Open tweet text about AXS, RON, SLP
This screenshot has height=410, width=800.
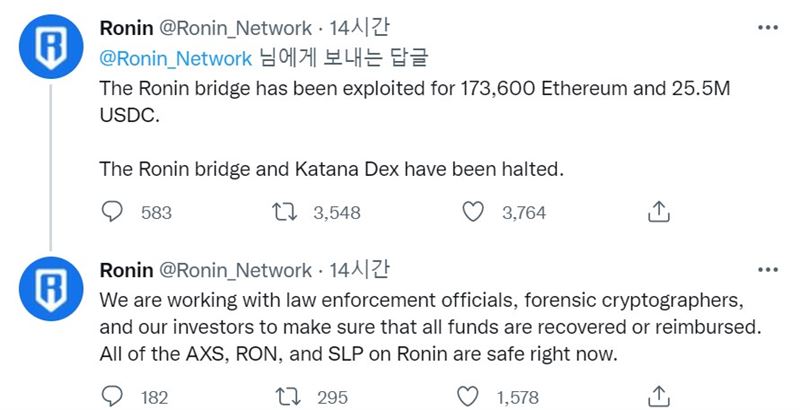[359, 353]
